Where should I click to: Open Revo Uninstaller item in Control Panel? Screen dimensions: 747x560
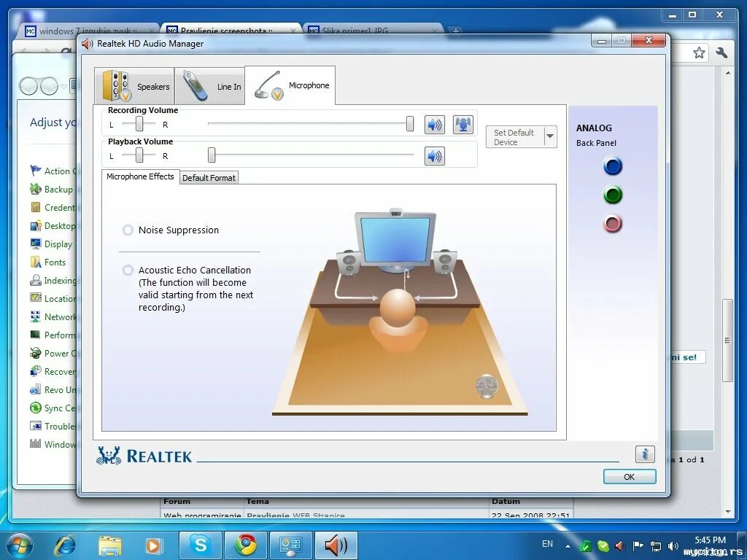pyautogui.click(x=53, y=390)
